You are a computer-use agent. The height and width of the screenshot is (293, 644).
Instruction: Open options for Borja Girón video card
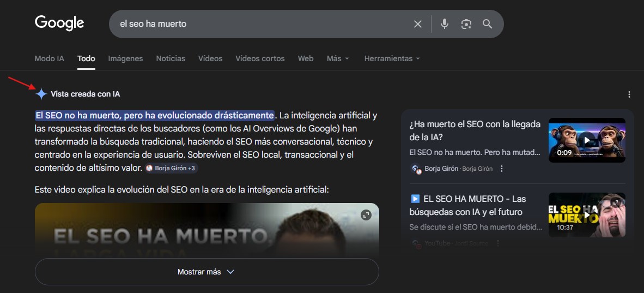point(501,169)
